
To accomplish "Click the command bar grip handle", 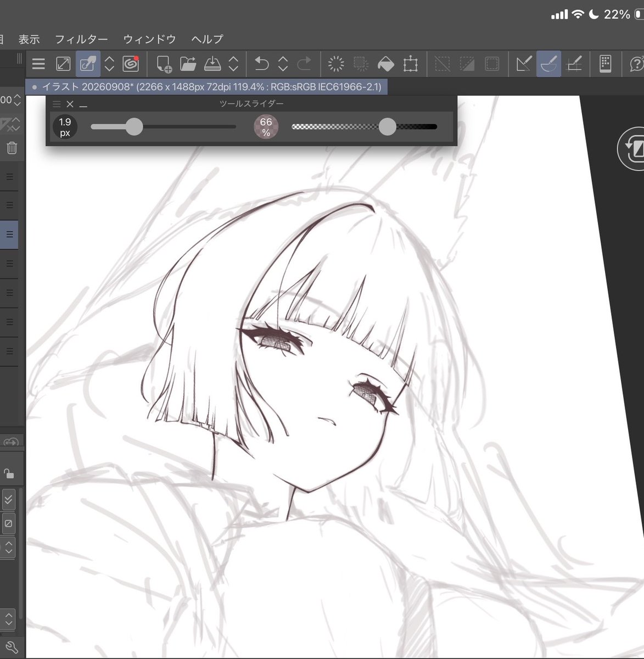I will pos(20,59).
